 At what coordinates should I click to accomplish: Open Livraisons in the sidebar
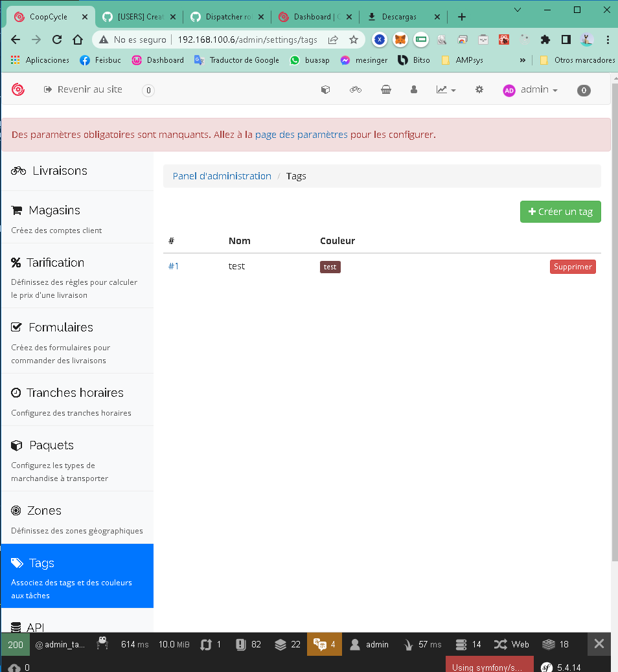(x=78, y=171)
